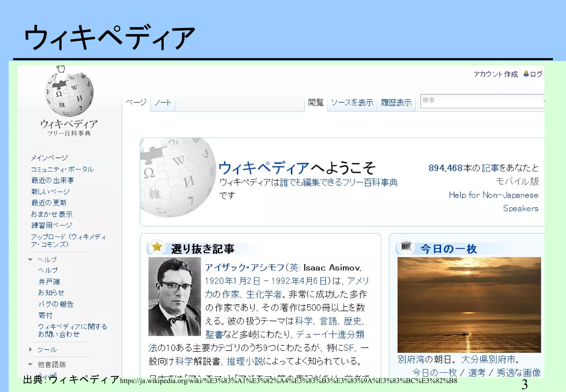Screen dimensions: 566x392
Task: Open the モバイル版 link
Action: click(517, 181)
